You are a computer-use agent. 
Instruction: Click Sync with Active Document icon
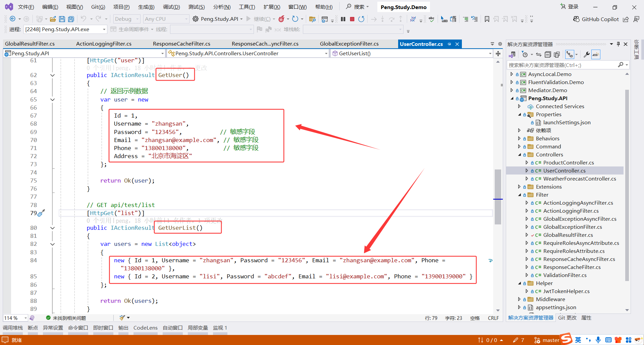(x=539, y=55)
